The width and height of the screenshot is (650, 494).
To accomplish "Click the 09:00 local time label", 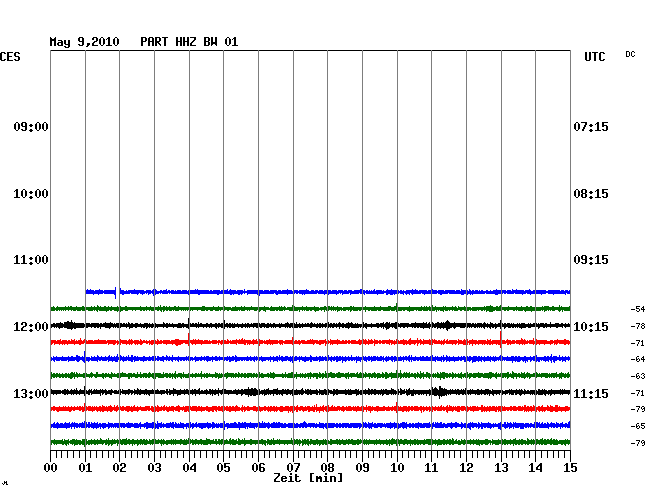I will [x=31, y=127].
